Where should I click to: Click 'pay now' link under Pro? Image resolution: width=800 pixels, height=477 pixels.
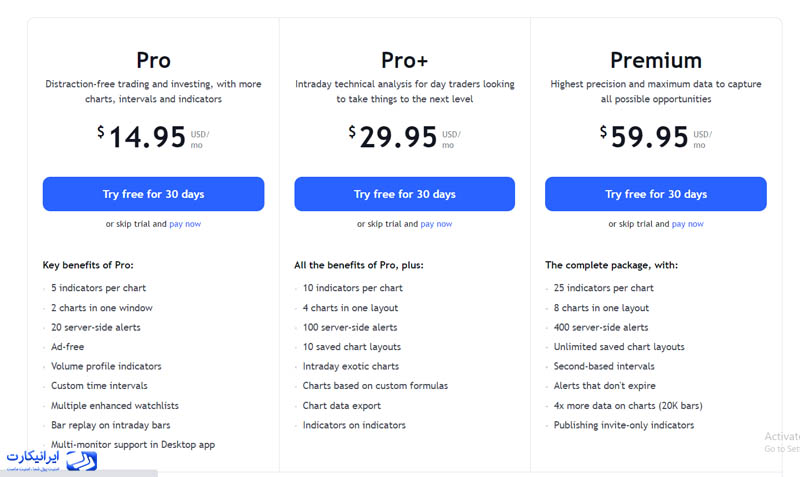coord(185,224)
